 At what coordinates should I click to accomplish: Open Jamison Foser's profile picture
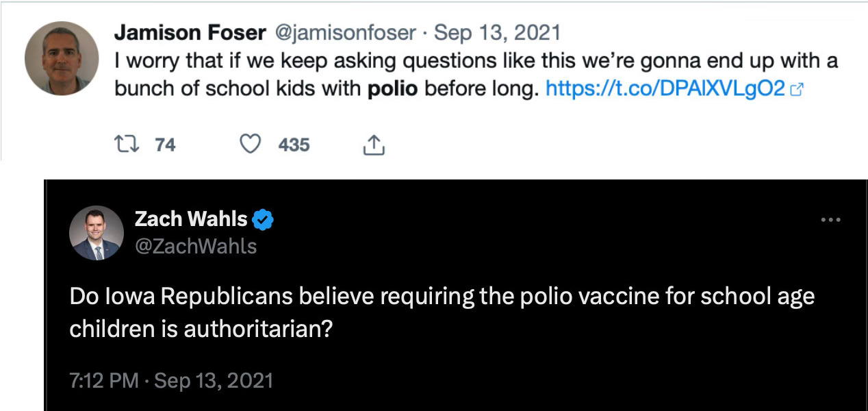62,58
